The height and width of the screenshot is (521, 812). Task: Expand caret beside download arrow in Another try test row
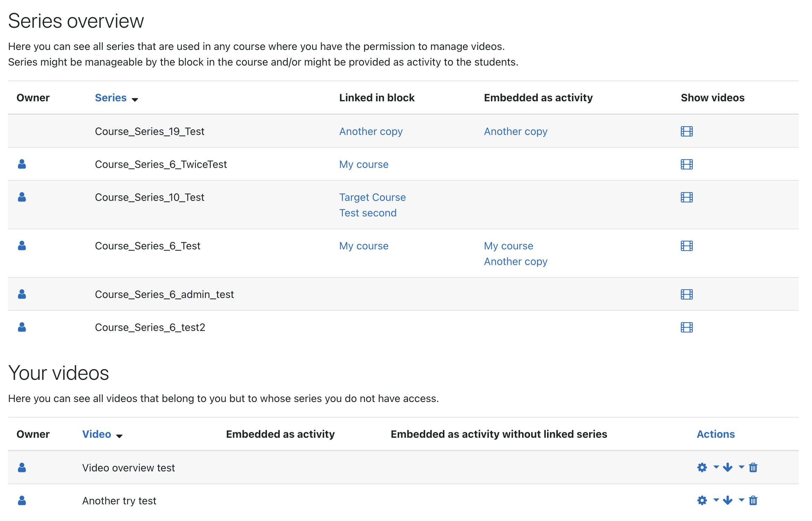coord(741,500)
